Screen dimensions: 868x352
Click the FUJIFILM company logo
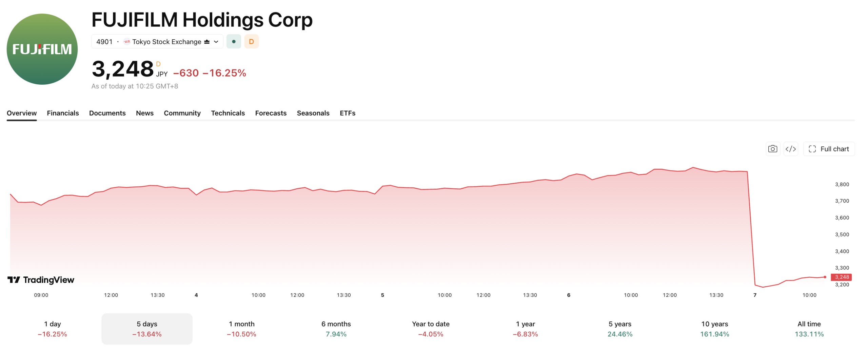pos(42,49)
